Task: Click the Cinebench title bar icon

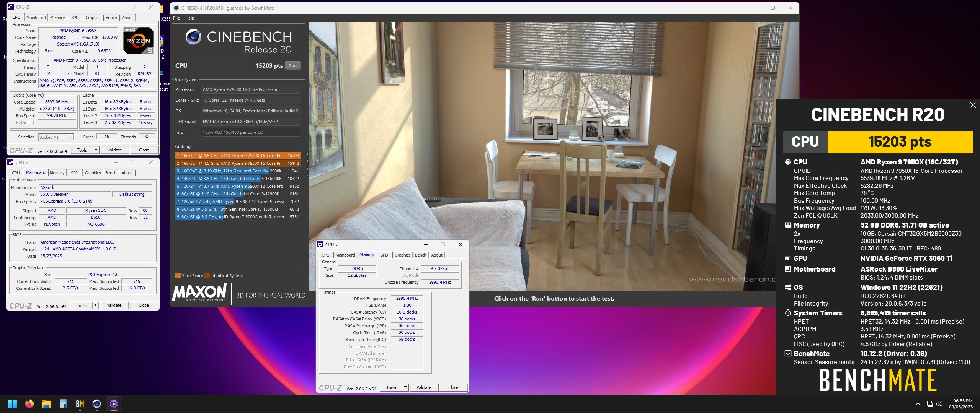Action: 176,8
